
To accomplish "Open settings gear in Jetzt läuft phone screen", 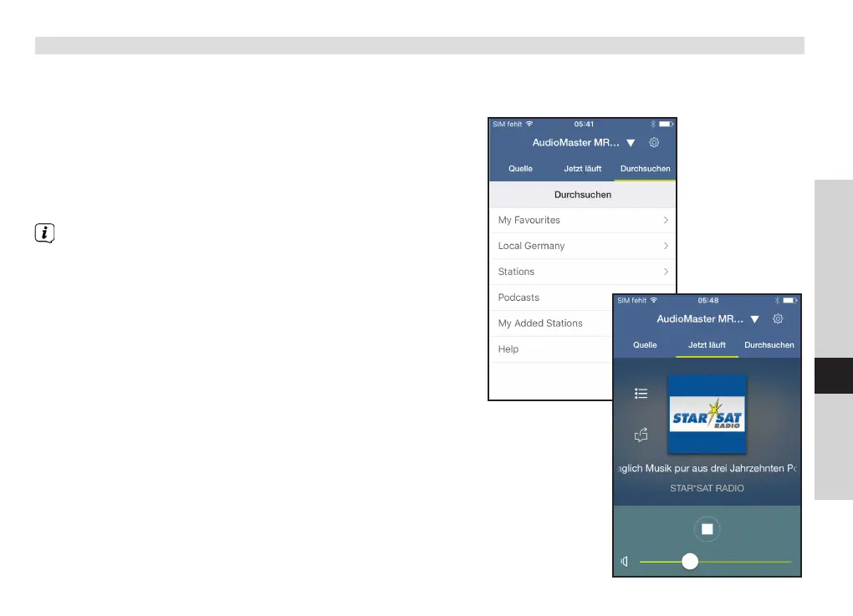I will coord(778,318).
